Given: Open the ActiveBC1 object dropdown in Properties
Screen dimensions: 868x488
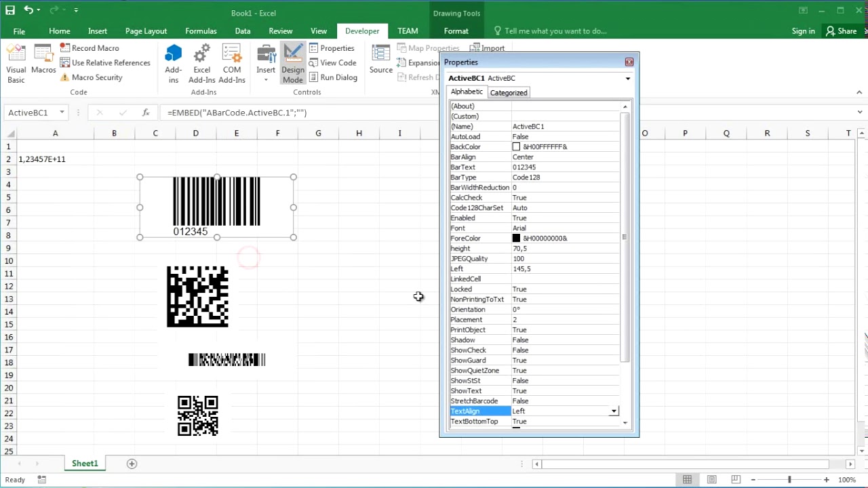Looking at the screenshot, I should tap(628, 79).
